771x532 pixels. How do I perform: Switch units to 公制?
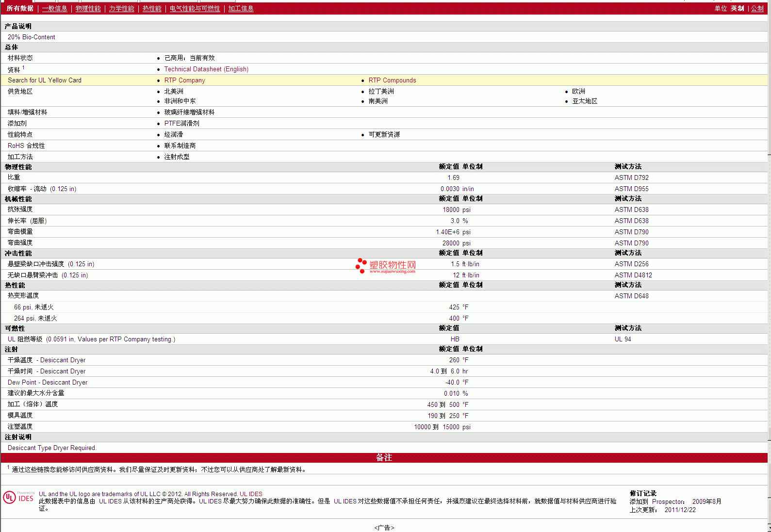pyautogui.click(x=757, y=8)
